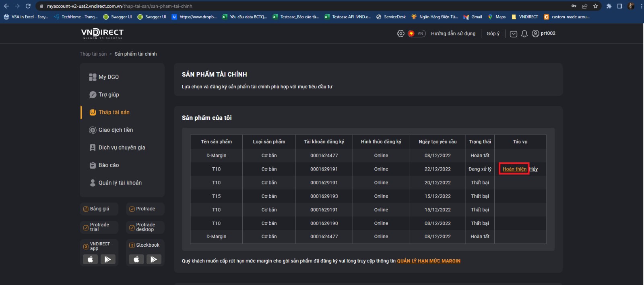
Task: Click Tháp tài sản breadcrumb link
Action: 93,54
